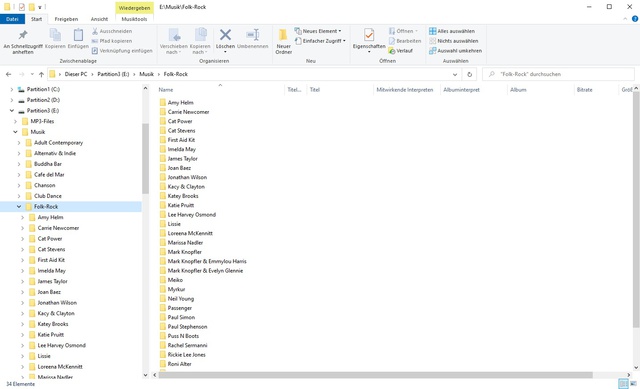The height and width of the screenshot is (389, 640).
Task: Click the Umbenennen icon
Action: [253, 35]
